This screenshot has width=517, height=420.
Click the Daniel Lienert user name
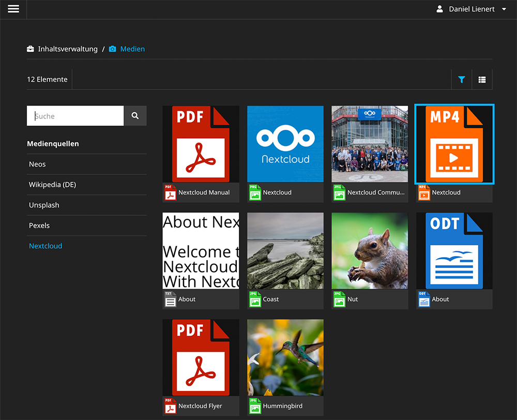click(x=472, y=9)
